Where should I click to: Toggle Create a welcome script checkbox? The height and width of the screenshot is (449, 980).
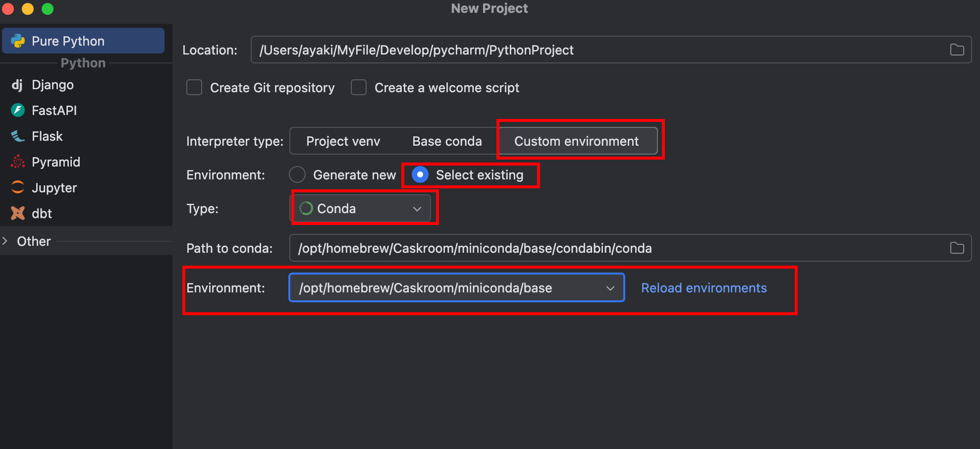pos(359,88)
